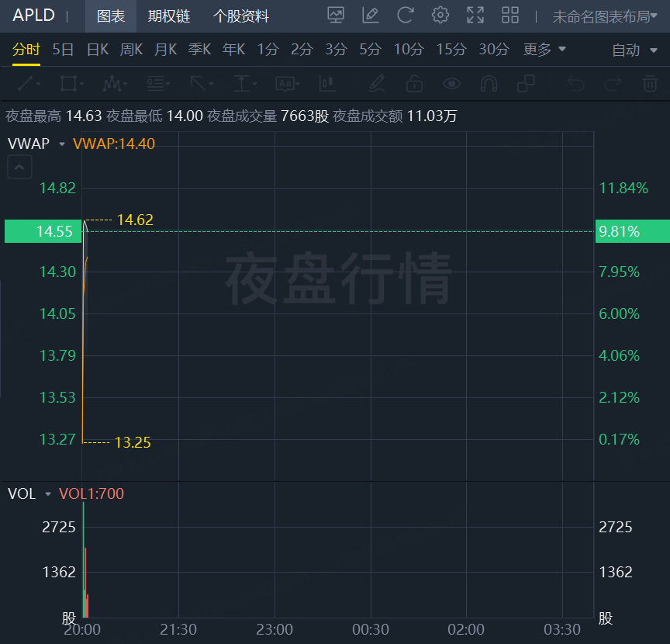The height and width of the screenshot is (644, 670).
Task: Click the copy drawings icon
Action: point(526,84)
